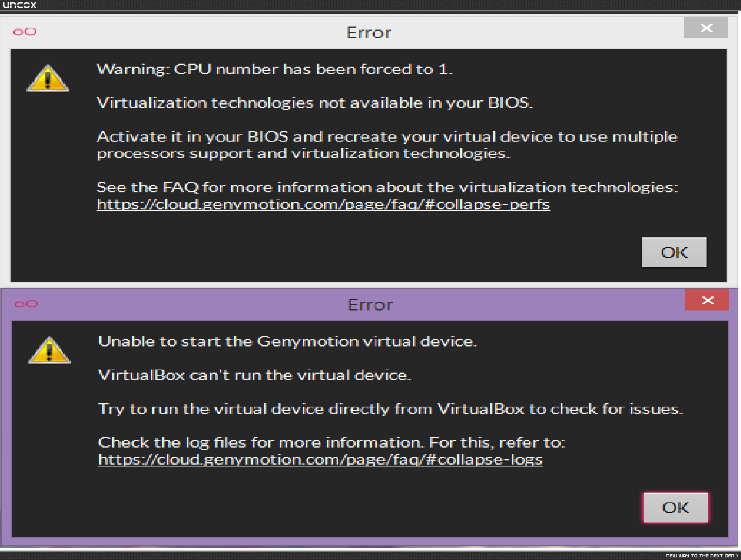741x560 pixels.
Task: Click the 'new way to the next gen' text
Action: [702, 555]
